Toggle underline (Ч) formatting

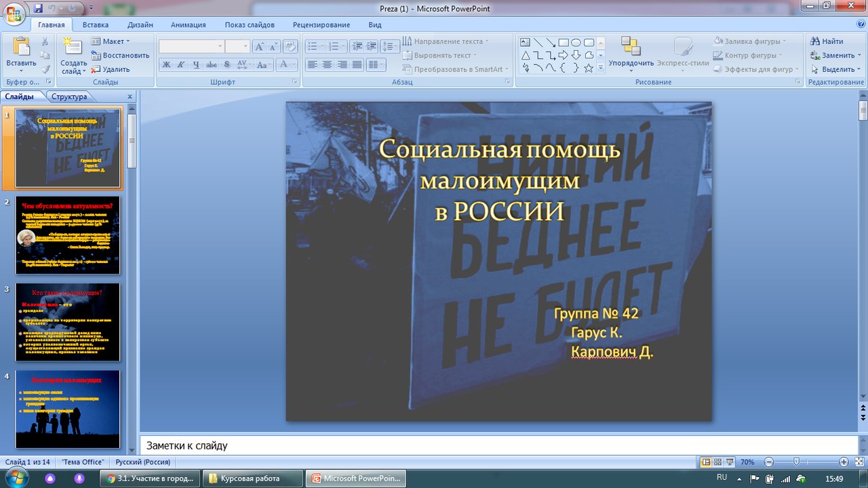196,65
